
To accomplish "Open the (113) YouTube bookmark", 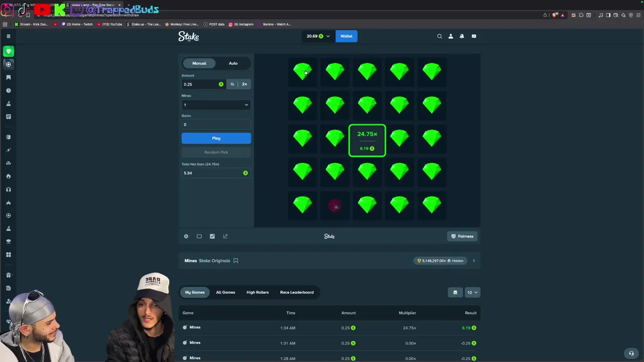I will [x=110, y=24].
